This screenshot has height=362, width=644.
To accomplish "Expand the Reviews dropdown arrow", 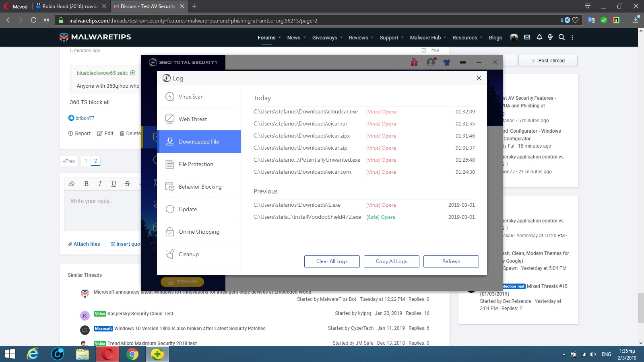I will click(372, 37).
